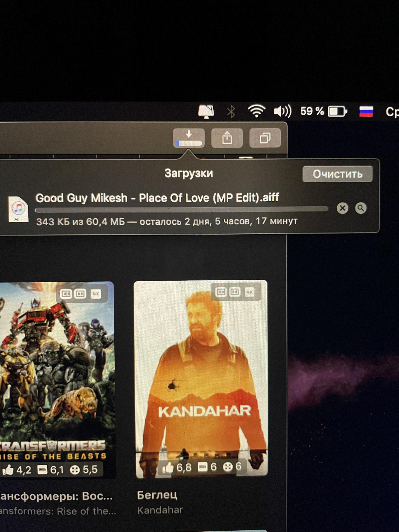
Task: Click the Transformers thumbs-up rating 4,2
Action: click(17, 470)
